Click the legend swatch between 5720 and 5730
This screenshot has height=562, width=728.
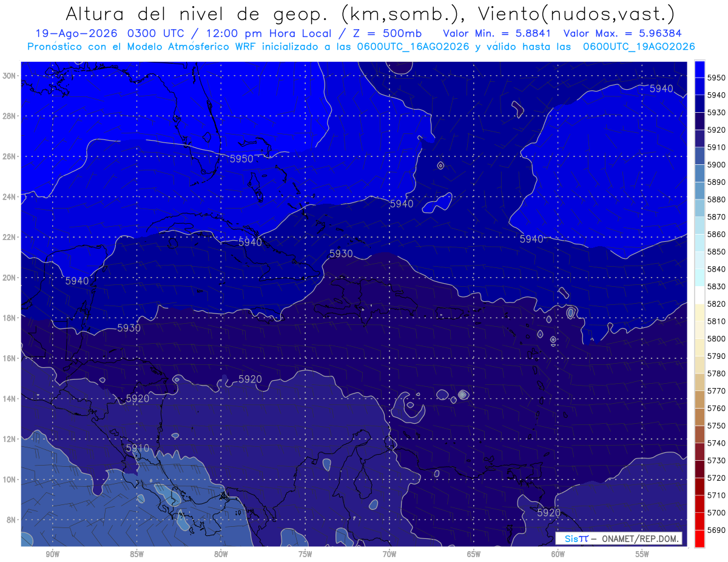pyautogui.click(x=699, y=469)
